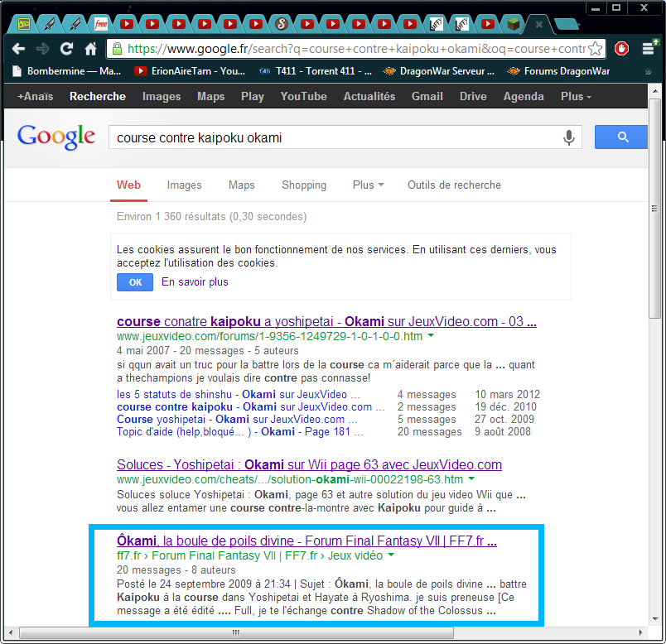Open sublink 'les 5 statuts de shinshu'

click(x=239, y=394)
